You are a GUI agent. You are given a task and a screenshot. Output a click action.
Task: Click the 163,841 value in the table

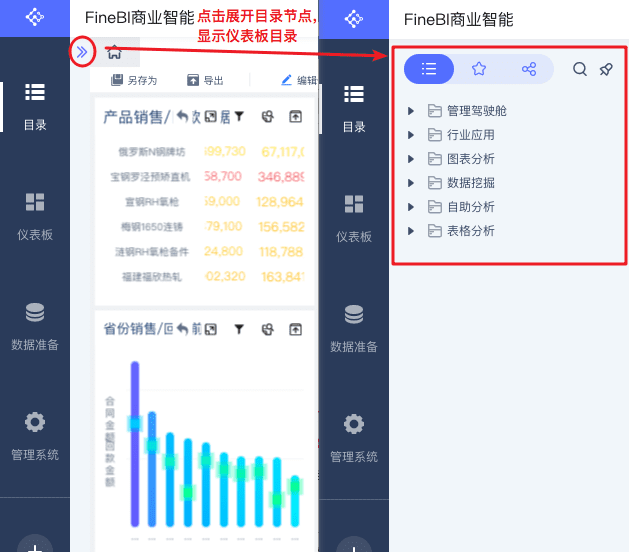(283, 277)
